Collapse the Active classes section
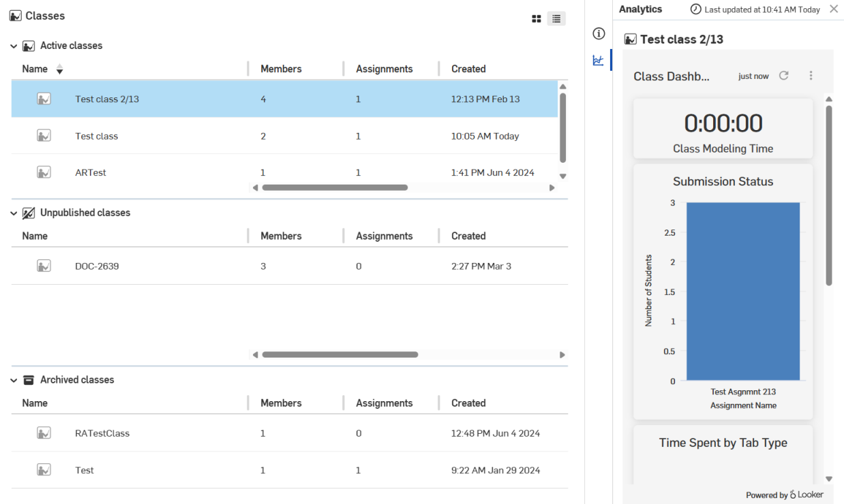This screenshot has width=844, height=504. 14,46
